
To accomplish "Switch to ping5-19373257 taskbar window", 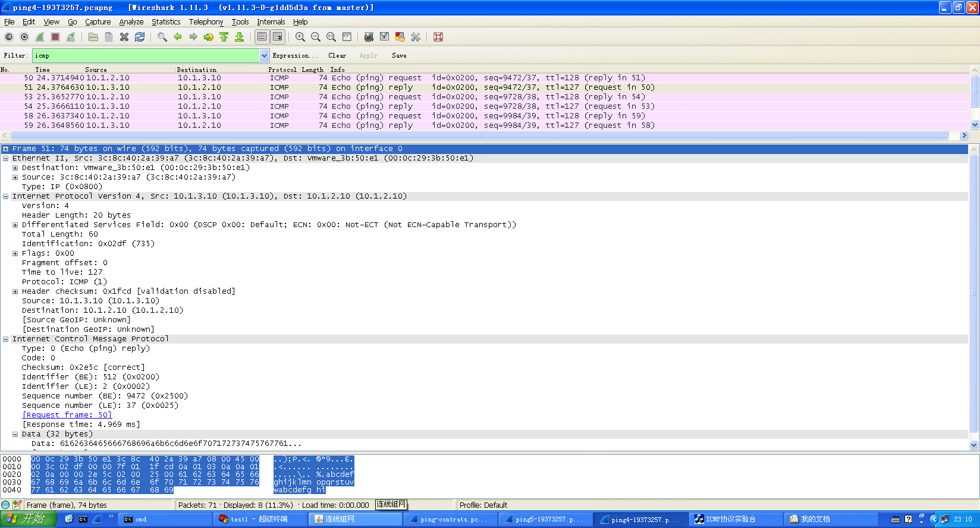I will tap(545, 519).
